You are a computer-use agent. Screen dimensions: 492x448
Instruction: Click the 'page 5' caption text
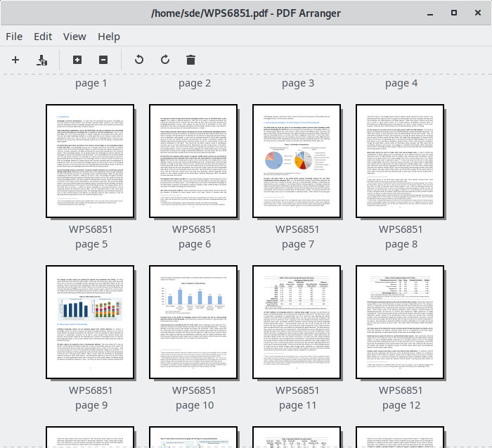pos(91,245)
